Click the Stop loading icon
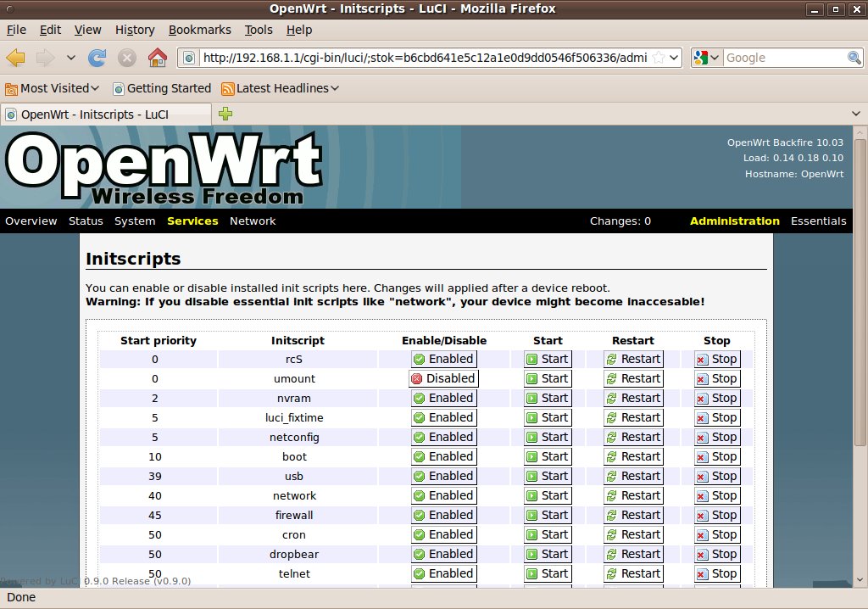868x609 pixels. 127,58
